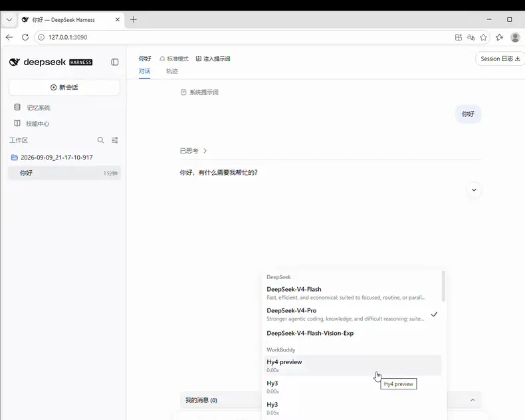Select the DeepSeek-V4-Flash model
525x420 pixels.
tap(352, 293)
